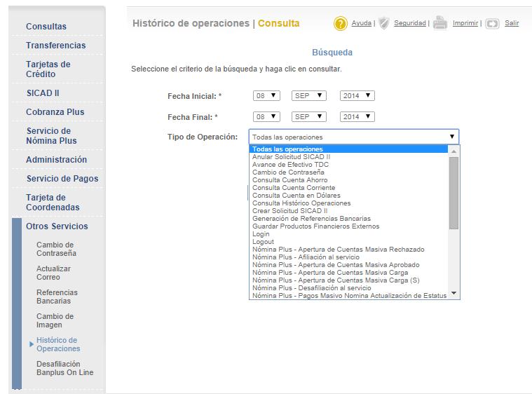Open the Fecha Inicial day dropdown
The image size is (532, 394).
click(266, 96)
